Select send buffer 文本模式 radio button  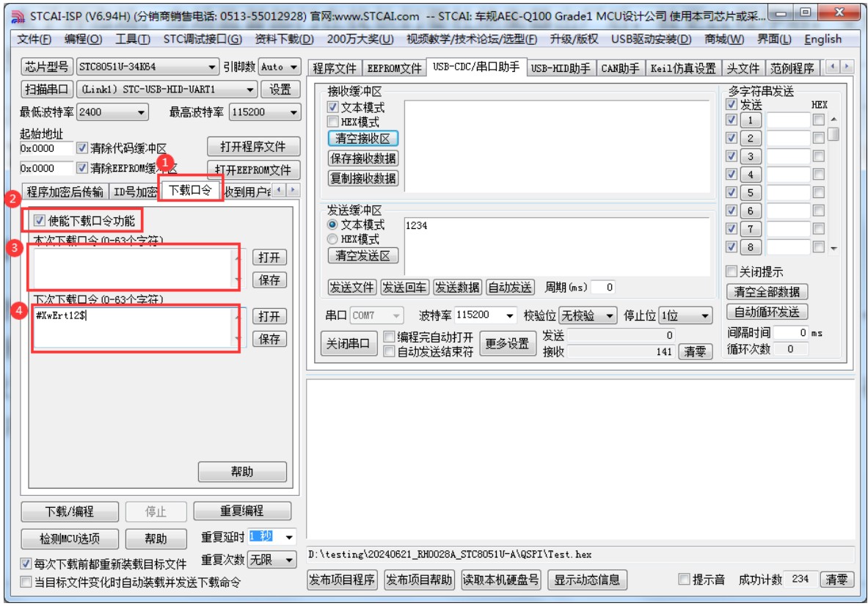[x=332, y=224]
